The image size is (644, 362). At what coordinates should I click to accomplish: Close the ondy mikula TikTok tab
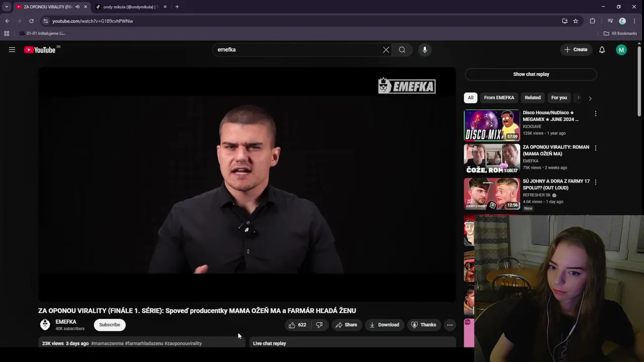(165, 7)
